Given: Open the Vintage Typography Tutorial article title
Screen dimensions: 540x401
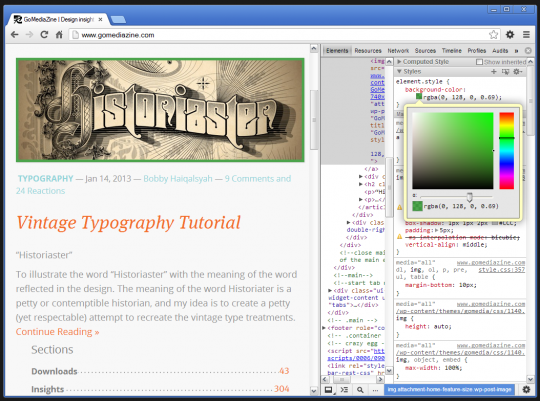Looking at the screenshot, I should (128, 223).
